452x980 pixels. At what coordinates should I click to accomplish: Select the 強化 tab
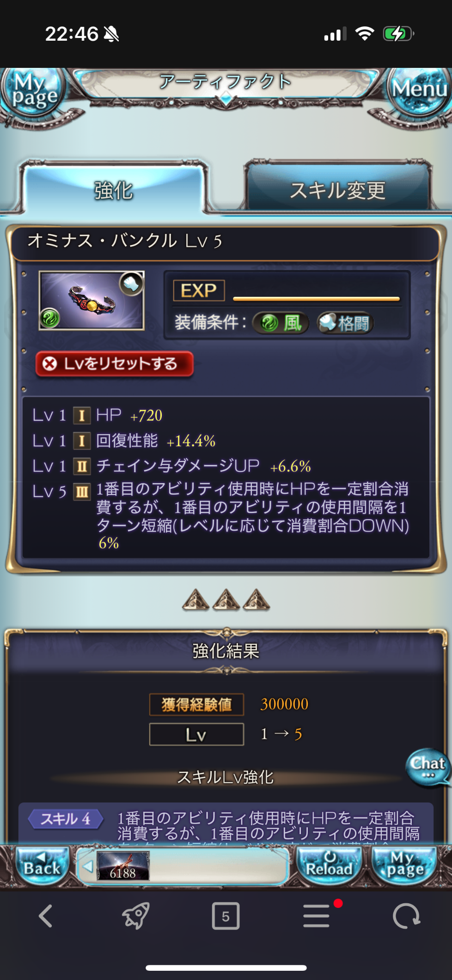(x=114, y=190)
